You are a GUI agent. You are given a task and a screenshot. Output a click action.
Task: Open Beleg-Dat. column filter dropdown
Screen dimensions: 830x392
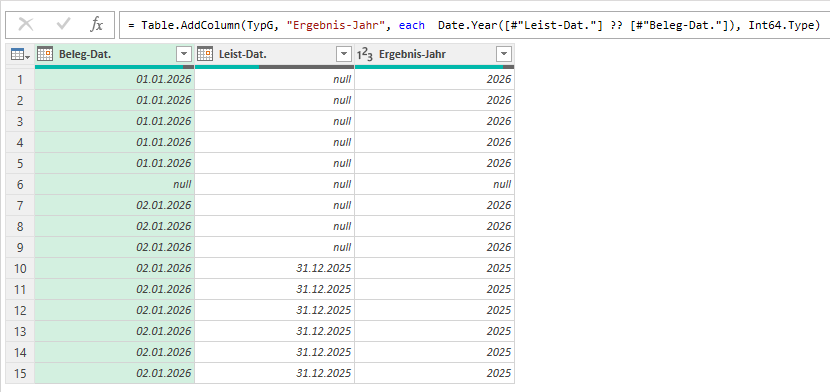(184, 54)
